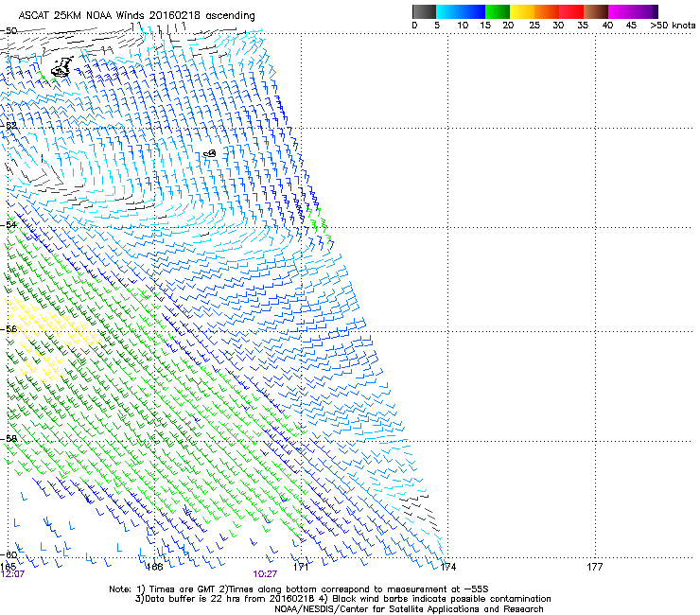Click the purple '12:07' time stamp
This screenshot has height=615, width=700.
click(12, 574)
